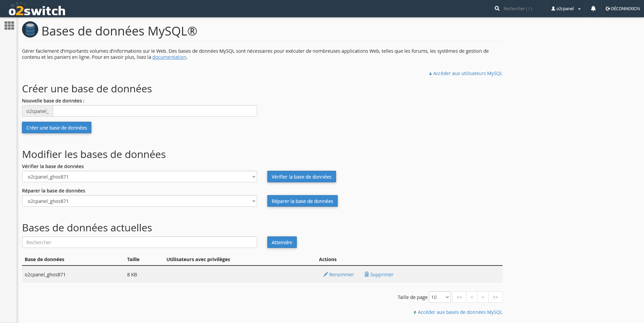
Task: Click the MySQL database icon near page title
Action: coord(30,29)
